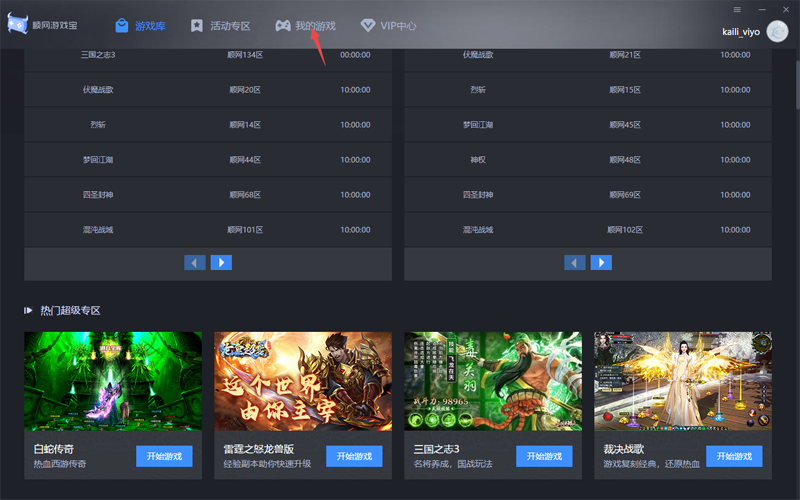Start 雷霆之怒龙兽版 with its 开始游戏 button

pyautogui.click(x=354, y=456)
